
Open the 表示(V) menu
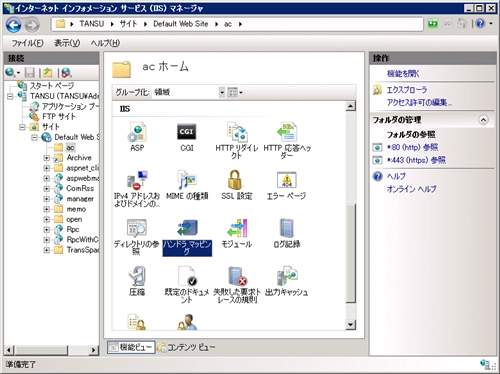(67, 43)
